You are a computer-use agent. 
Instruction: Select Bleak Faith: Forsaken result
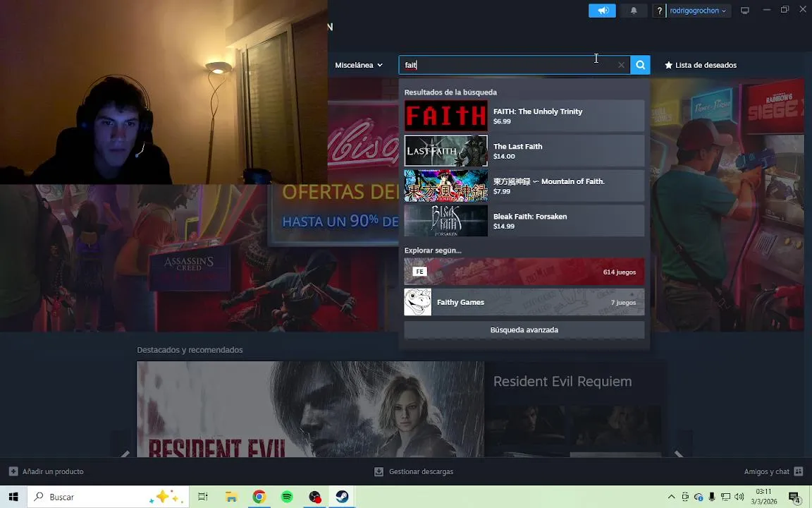524,221
